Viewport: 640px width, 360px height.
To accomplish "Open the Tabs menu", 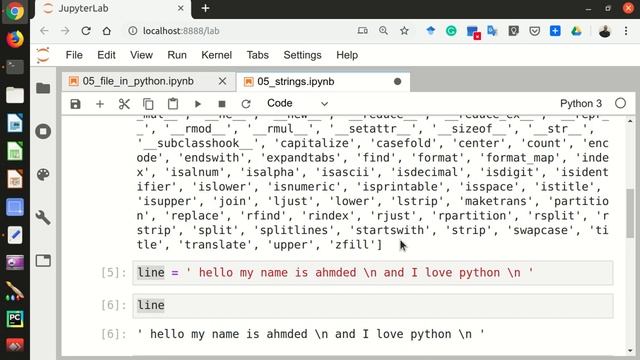I will (258, 55).
